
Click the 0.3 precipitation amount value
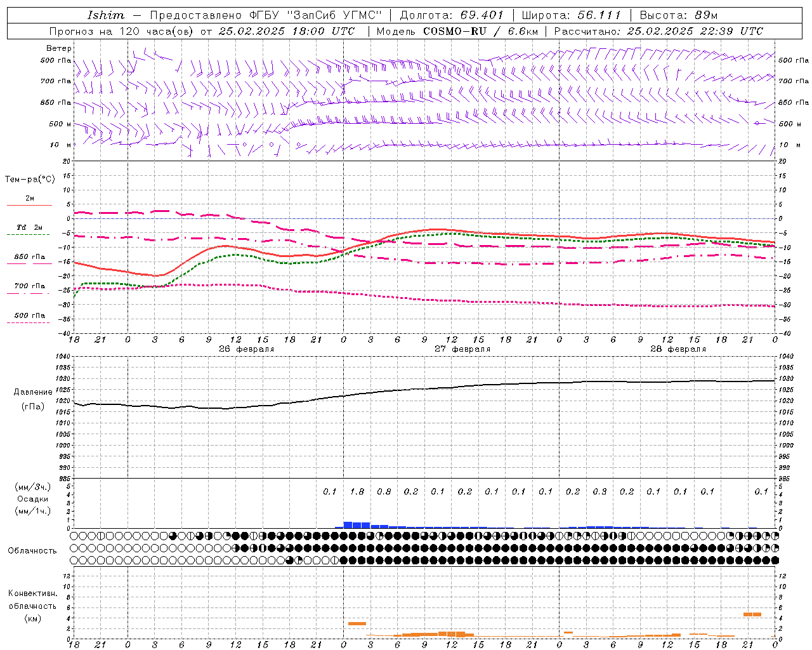[x=599, y=491]
